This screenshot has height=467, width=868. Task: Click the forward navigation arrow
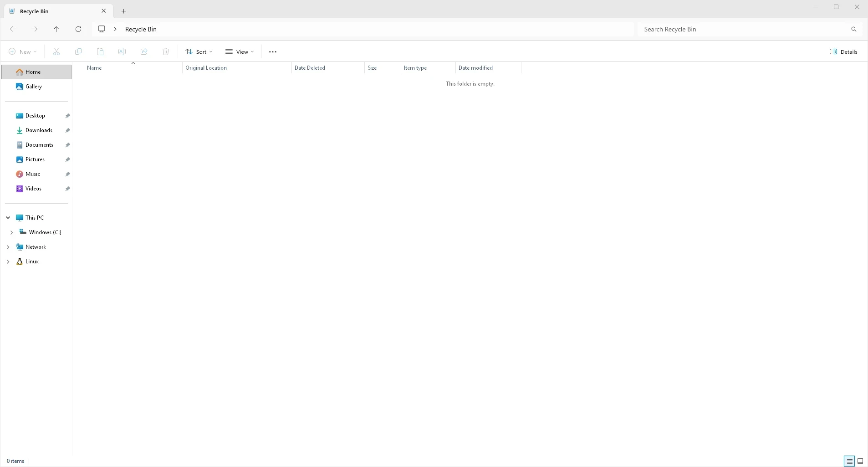point(35,29)
